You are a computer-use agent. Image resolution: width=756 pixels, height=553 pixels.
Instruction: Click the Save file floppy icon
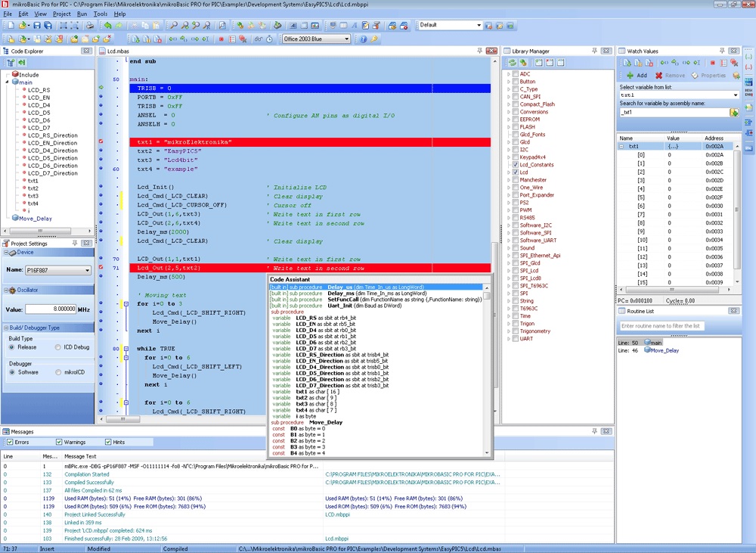click(x=36, y=25)
